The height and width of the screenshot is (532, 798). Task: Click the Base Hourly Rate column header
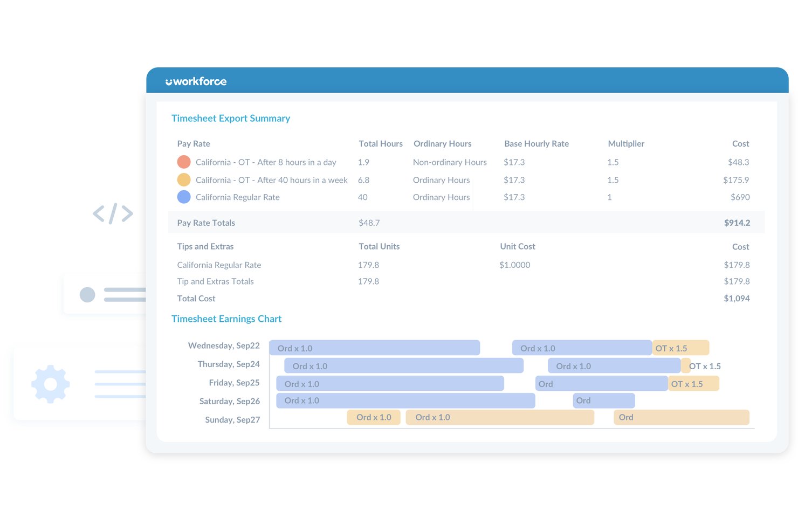coord(536,143)
